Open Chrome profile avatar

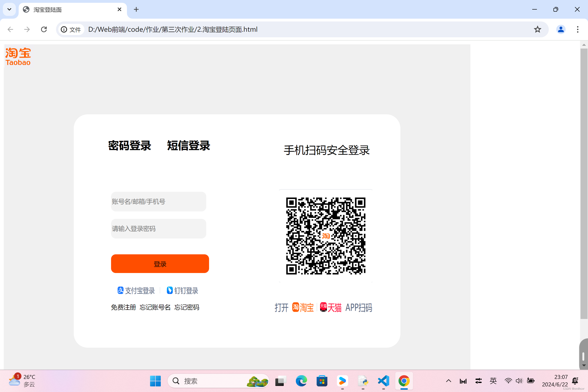561,29
